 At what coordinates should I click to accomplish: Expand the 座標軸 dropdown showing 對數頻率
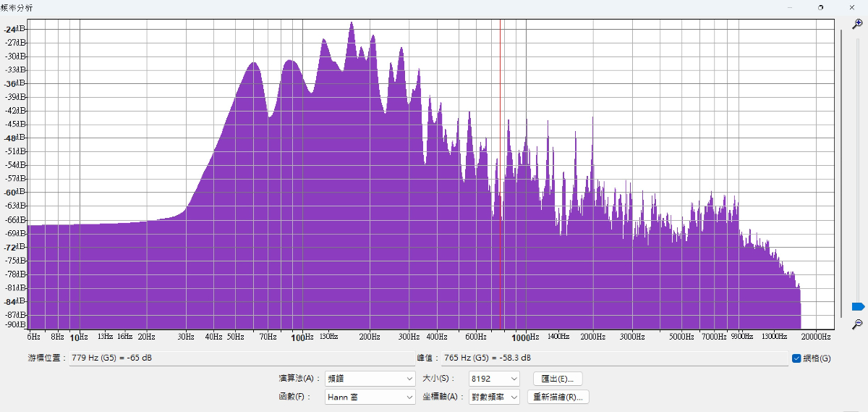pyautogui.click(x=494, y=397)
